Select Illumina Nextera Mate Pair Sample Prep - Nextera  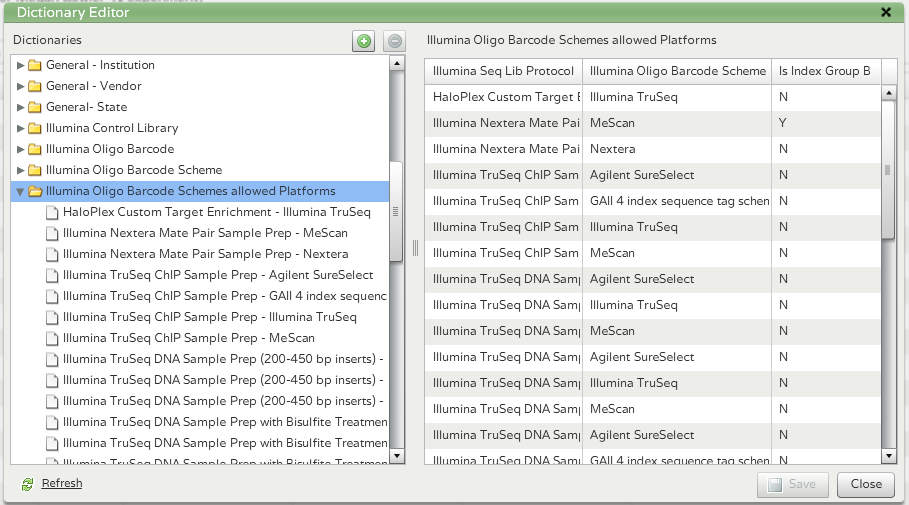coord(206,254)
